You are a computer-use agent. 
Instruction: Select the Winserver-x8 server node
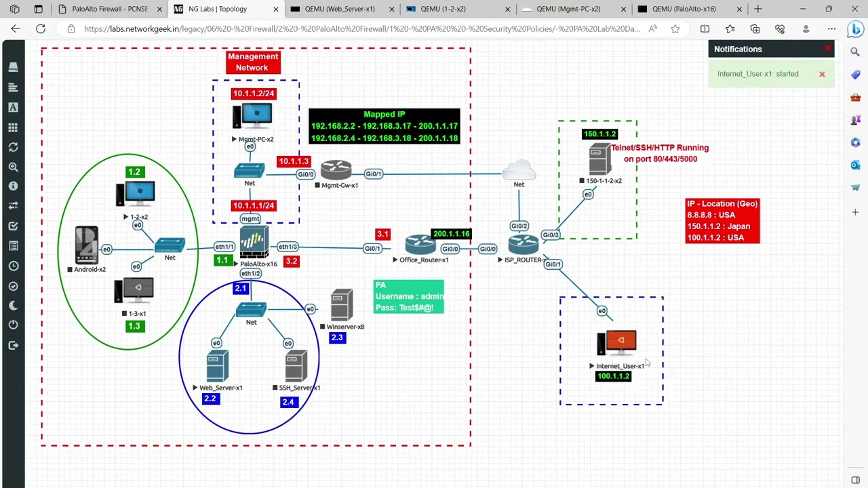point(342,306)
